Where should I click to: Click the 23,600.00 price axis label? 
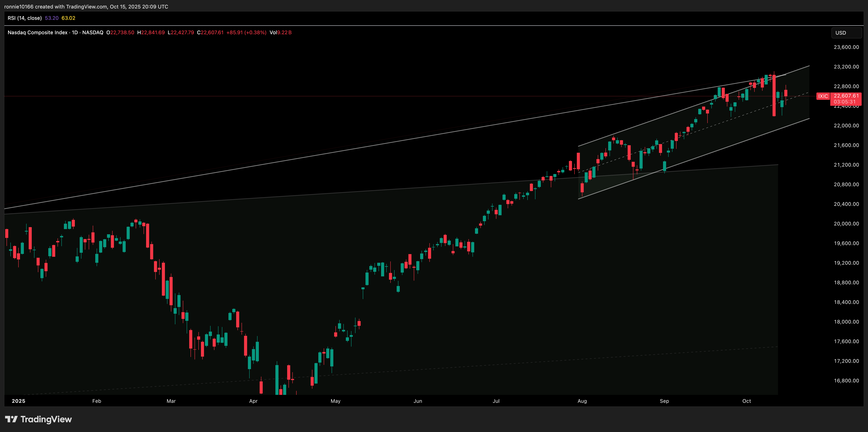click(x=846, y=47)
